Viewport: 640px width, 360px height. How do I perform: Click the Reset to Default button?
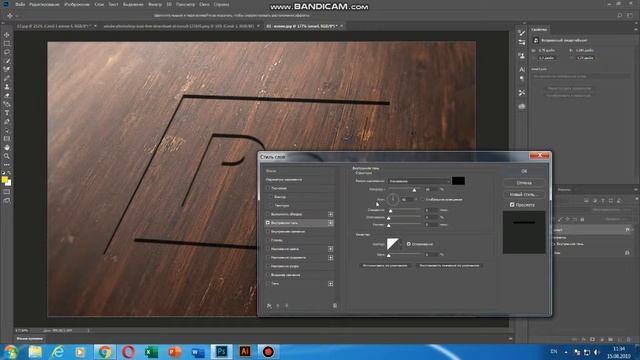449,266
